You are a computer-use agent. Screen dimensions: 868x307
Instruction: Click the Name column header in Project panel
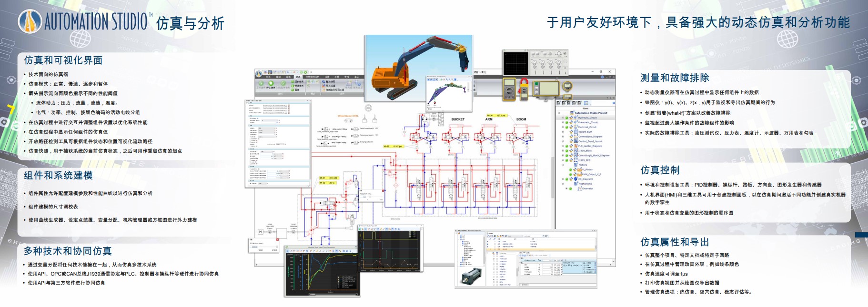[585, 109]
